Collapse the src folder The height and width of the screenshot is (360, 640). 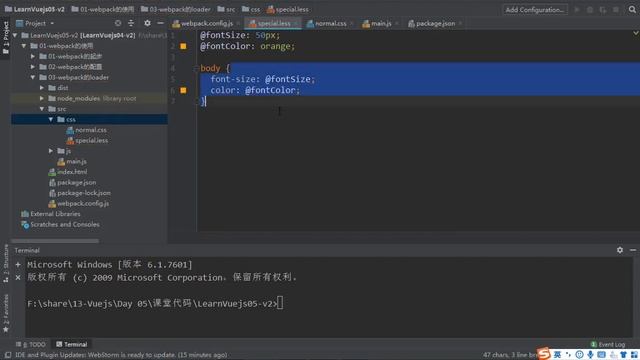42,109
